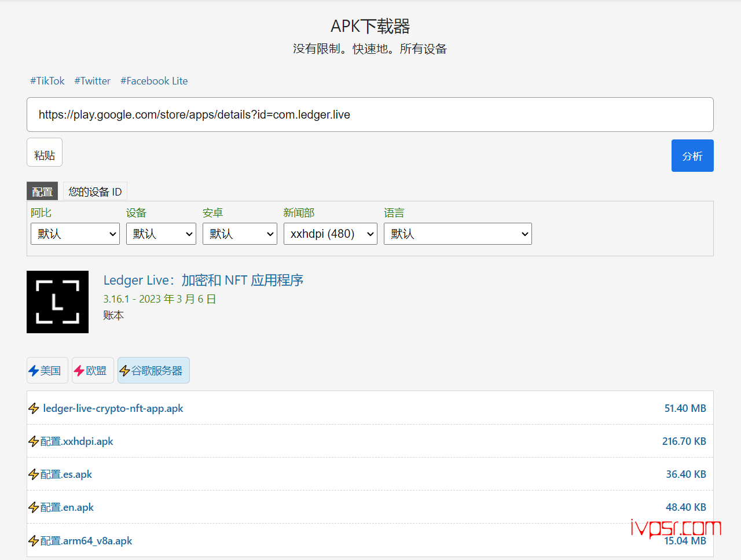Click the Google Play URL input field
This screenshot has height=560, width=741.
point(370,115)
